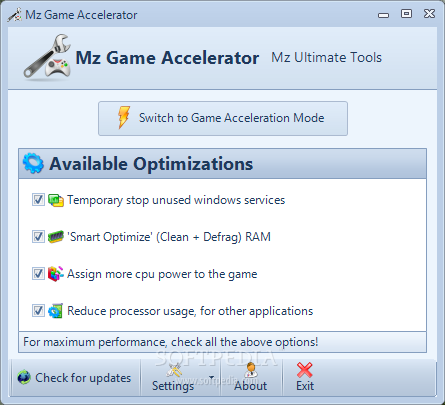The height and width of the screenshot is (405, 445).
Task: Minimize the Mz Game Accelerator window
Action: 384,15
